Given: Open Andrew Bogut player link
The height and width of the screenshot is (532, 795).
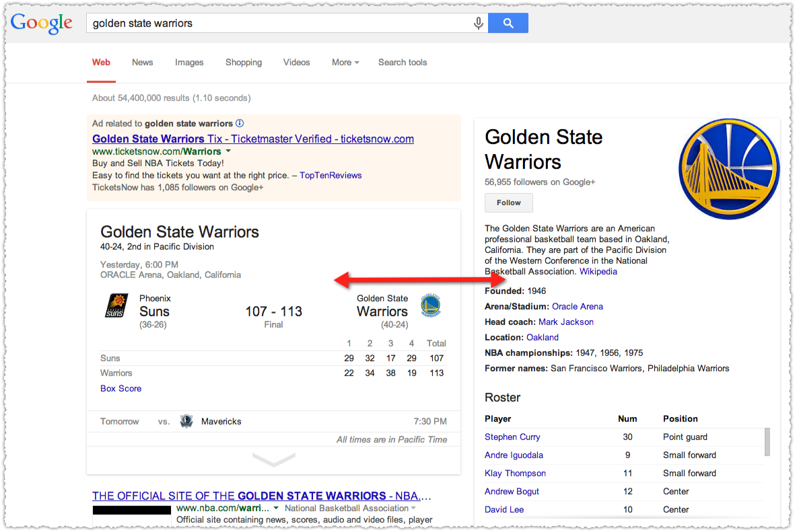Looking at the screenshot, I should 512,492.
